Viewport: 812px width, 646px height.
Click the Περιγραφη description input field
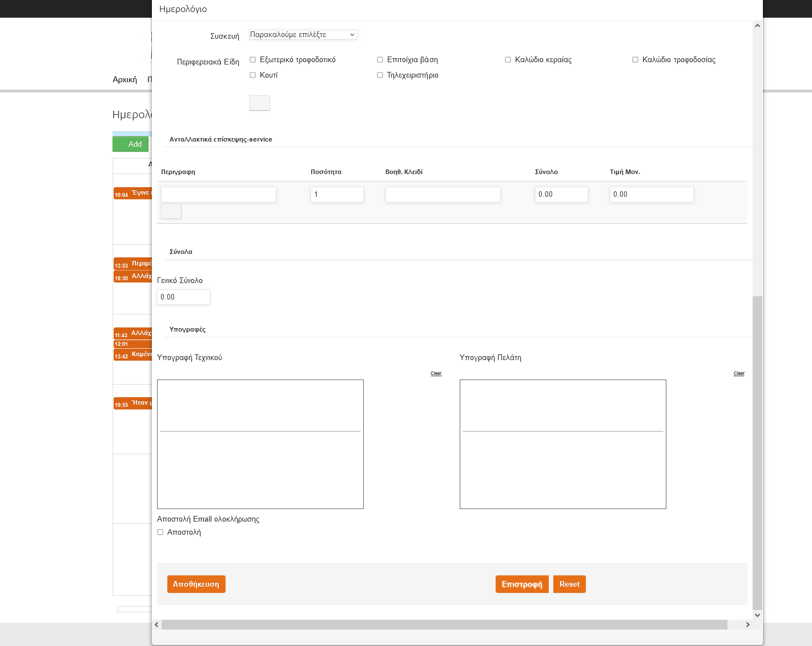pyautogui.click(x=218, y=195)
